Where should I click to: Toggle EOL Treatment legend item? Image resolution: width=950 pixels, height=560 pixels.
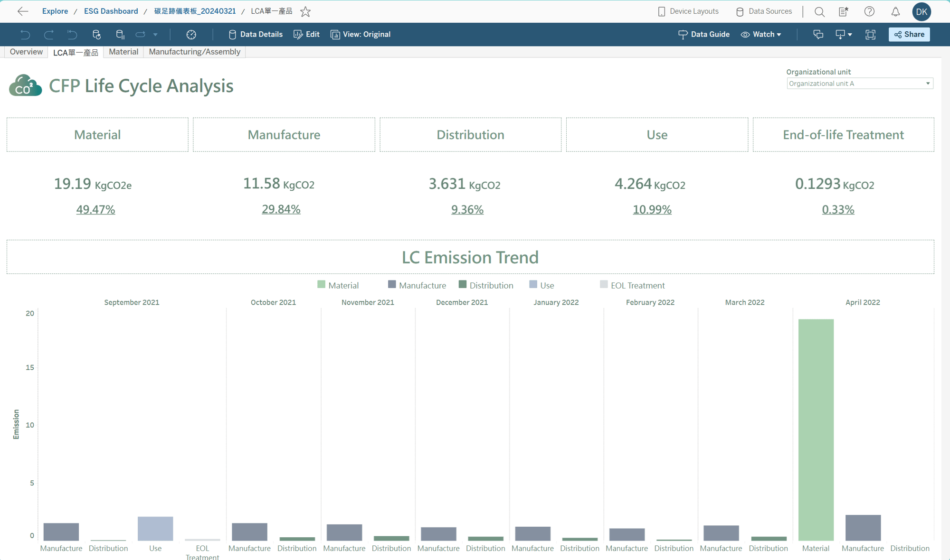tap(637, 285)
